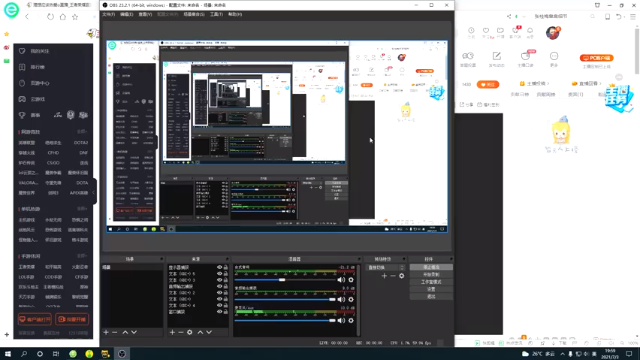Expand scenes dock panel menu icon
Image resolution: width=640 pixels, height=360 pixels.
pyautogui.click(x=162, y=259)
